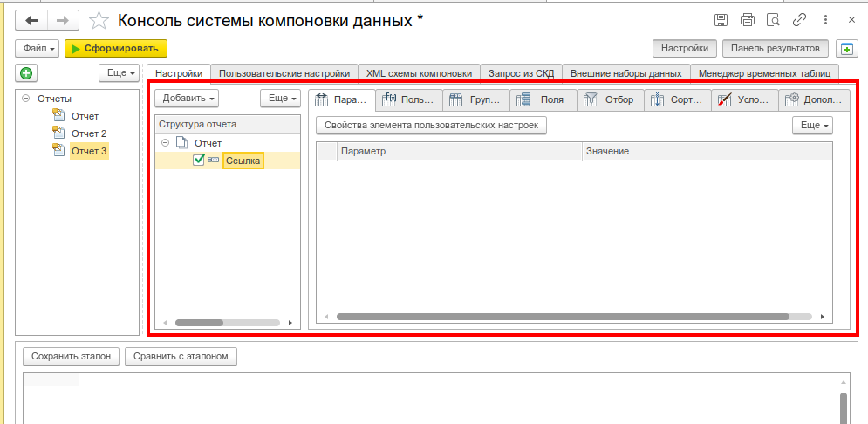This screenshot has width=868, height=424.
Task: Toggle the Ссылка grouping checkbox
Action: pyautogui.click(x=199, y=160)
